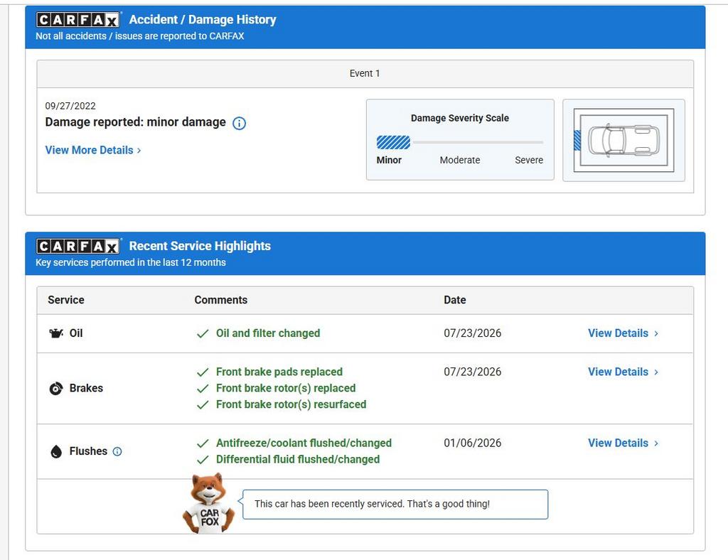
Task: Click the Car Fox mascot
Action: pyautogui.click(x=209, y=503)
